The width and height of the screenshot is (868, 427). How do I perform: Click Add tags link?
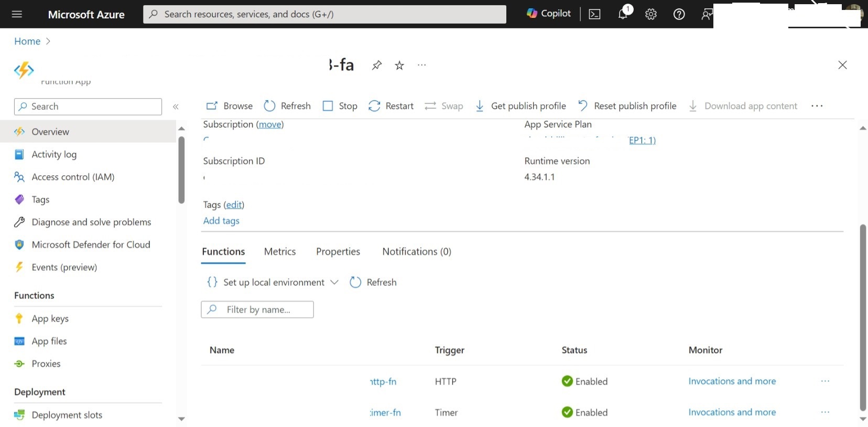(221, 221)
